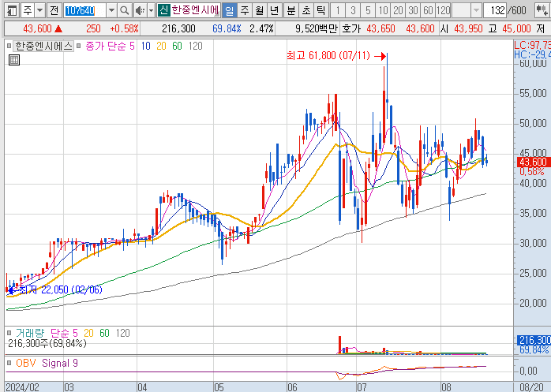Click the 최저 22,050 (02/06) low label
Viewport: 551px width, 392px height.
(x=61, y=289)
